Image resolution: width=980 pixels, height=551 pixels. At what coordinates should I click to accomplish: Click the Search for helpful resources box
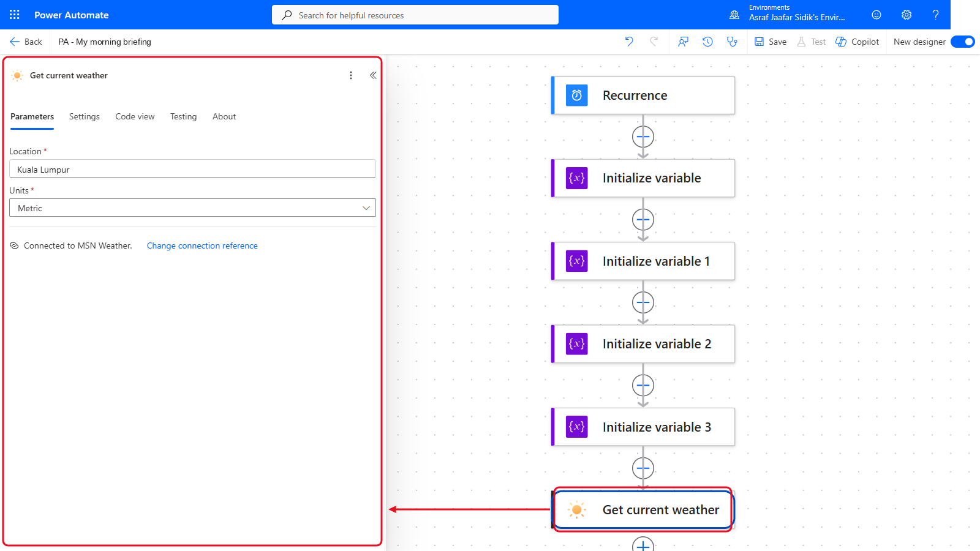(x=415, y=15)
